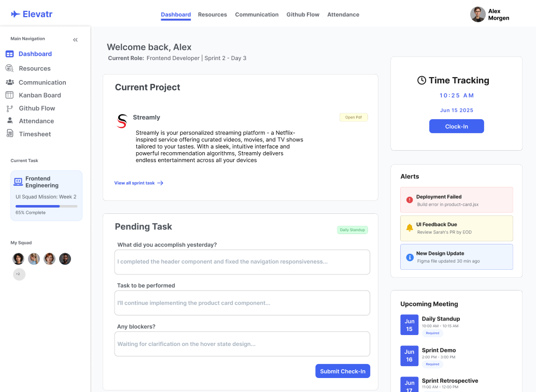The image size is (536, 392).
Task: Click the Resources sidebar icon
Action: tap(9, 68)
